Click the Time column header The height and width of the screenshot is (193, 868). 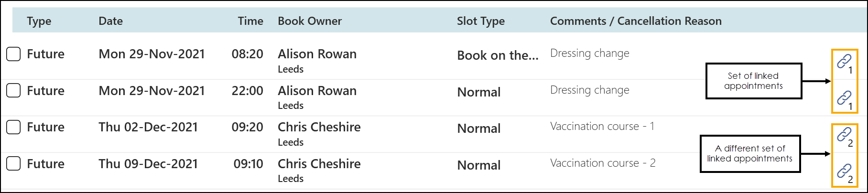pyautogui.click(x=250, y=21)
